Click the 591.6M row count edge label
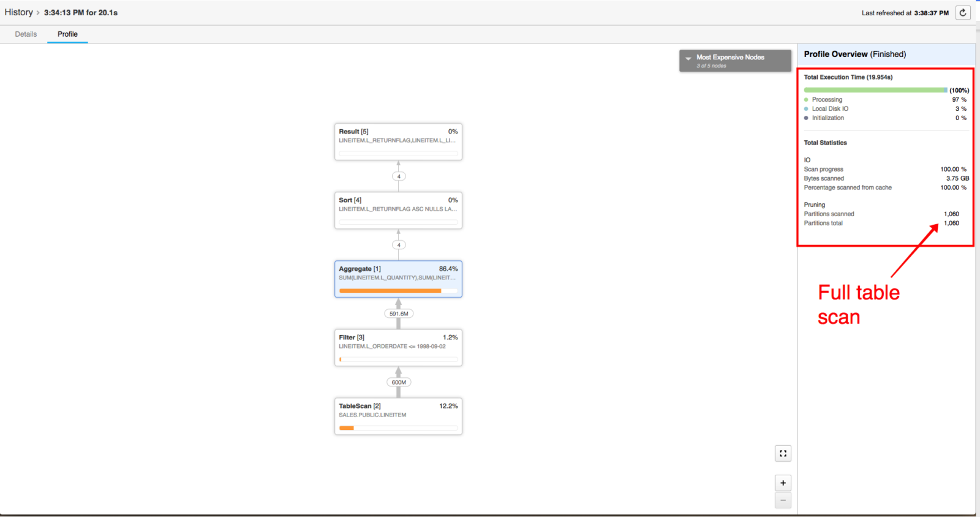The image size is (980, 517). (x=399, y=314)
